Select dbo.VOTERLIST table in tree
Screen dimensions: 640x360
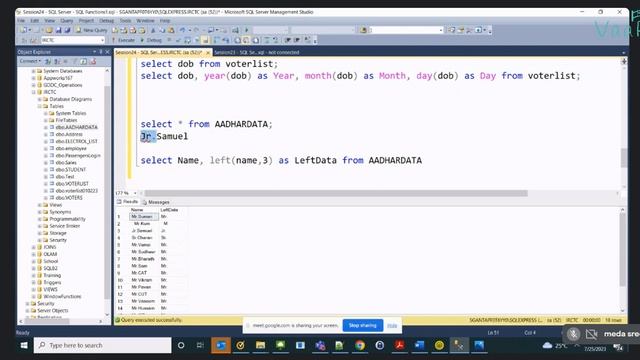click(72, 184)
